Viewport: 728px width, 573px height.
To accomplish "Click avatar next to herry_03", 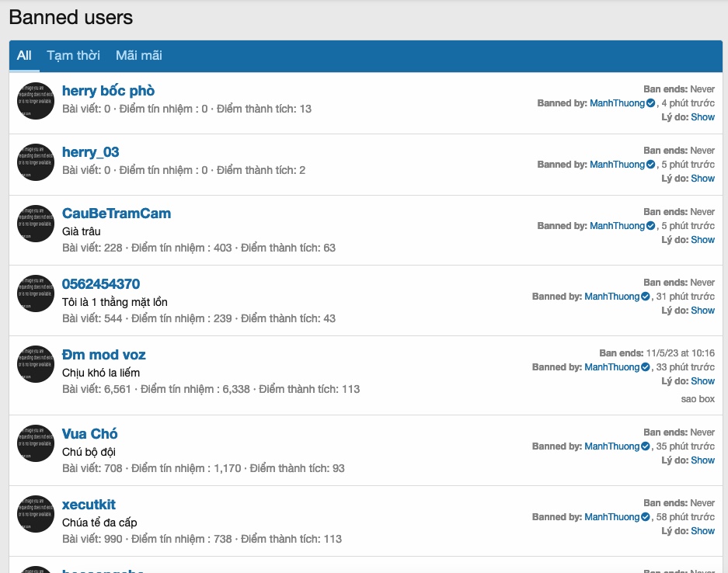I will coord(35,162).
